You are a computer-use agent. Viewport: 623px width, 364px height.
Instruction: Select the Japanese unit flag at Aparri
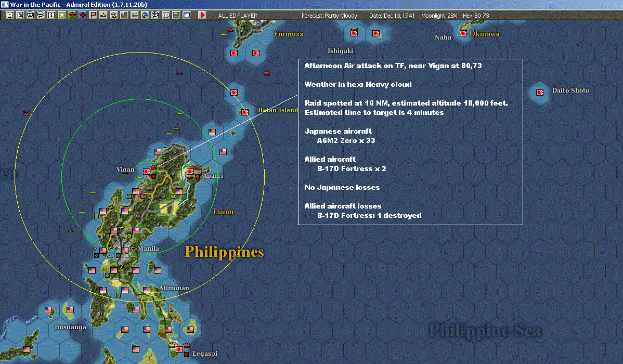coord(190,172)
